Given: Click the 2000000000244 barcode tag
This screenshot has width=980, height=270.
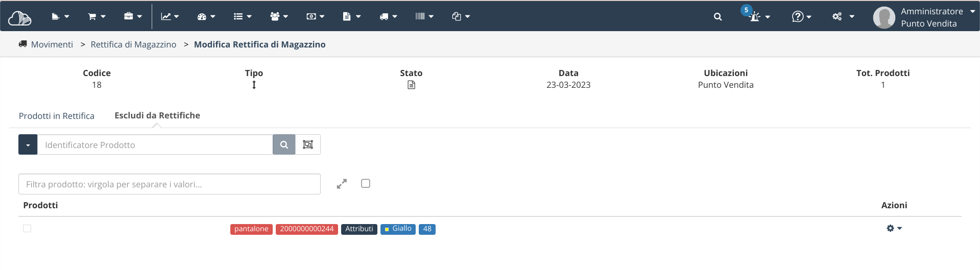Looking at the screenshot, I should [307, 229].
